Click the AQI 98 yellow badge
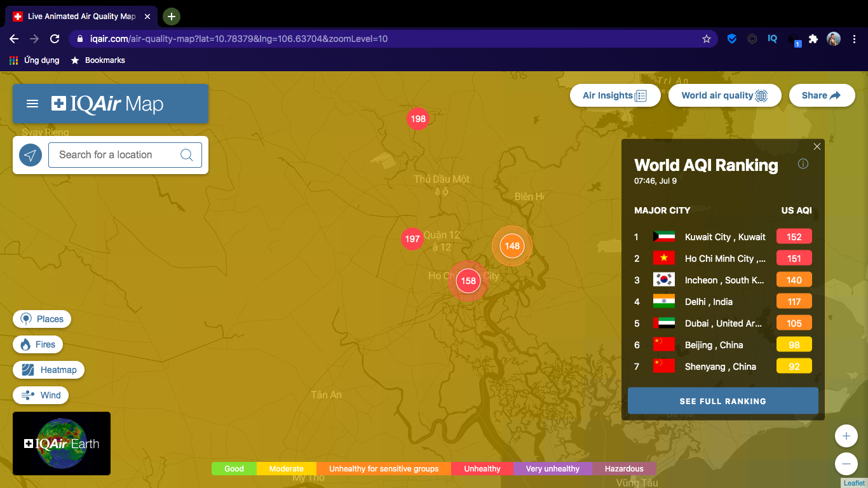 point(794,345)
